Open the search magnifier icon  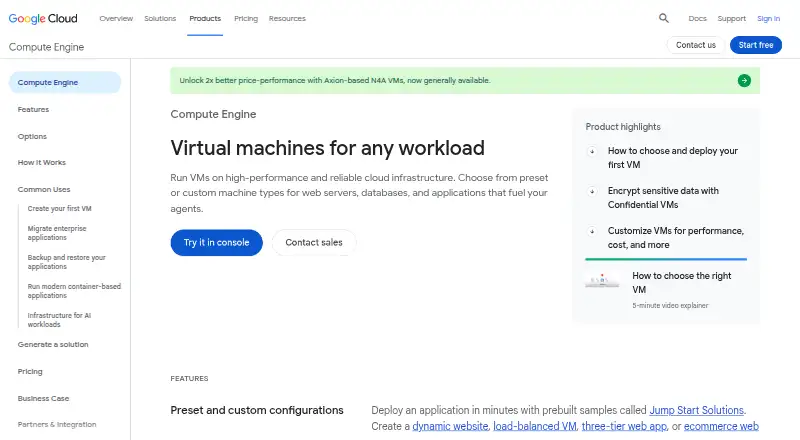tap(663, 18)
